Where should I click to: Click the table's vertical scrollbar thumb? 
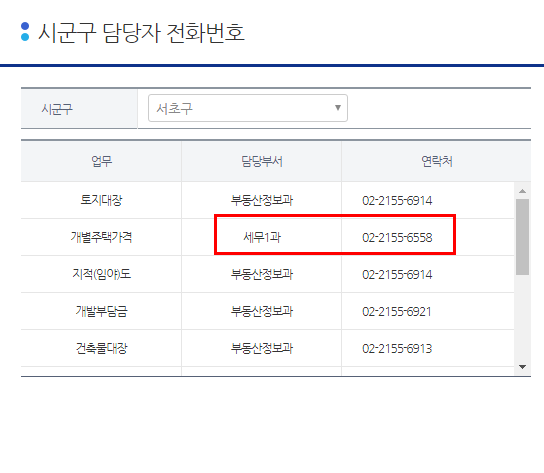522,237
